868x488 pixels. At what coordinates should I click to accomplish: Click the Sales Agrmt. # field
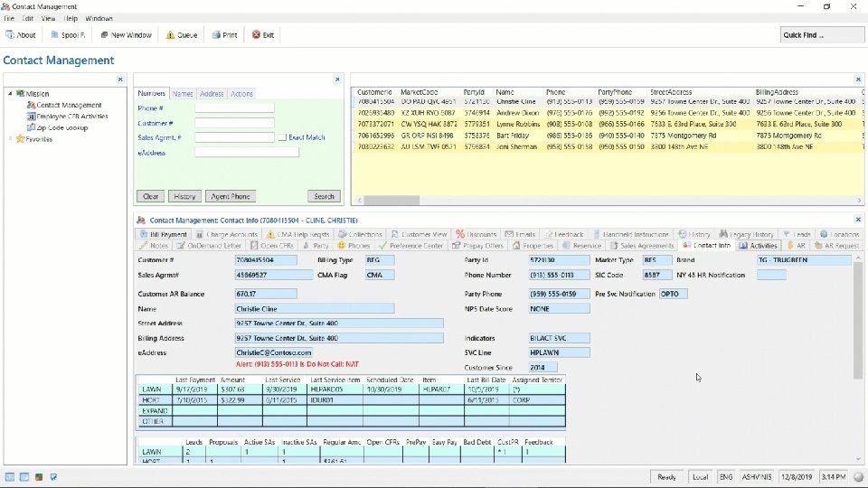234,137
